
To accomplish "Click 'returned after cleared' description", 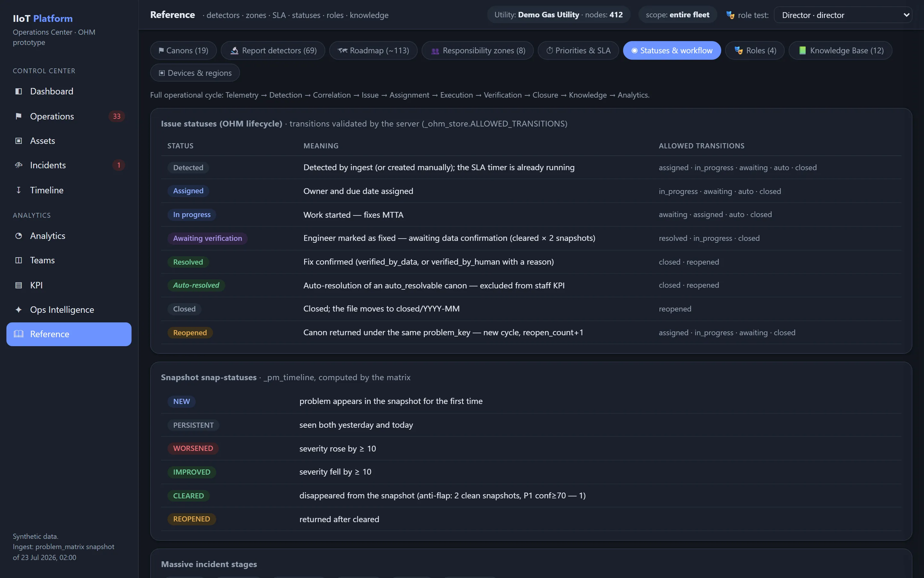I will [339, 519].
